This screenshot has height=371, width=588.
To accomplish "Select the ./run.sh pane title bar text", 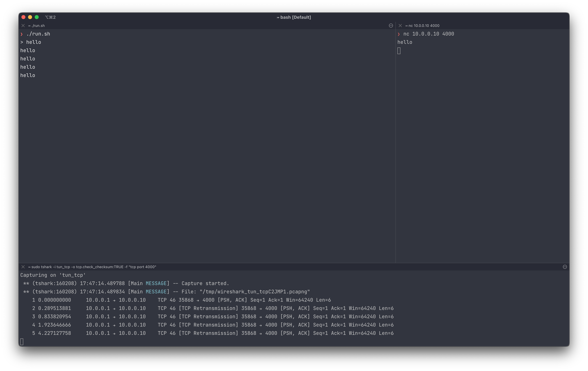I will point(38,26).
